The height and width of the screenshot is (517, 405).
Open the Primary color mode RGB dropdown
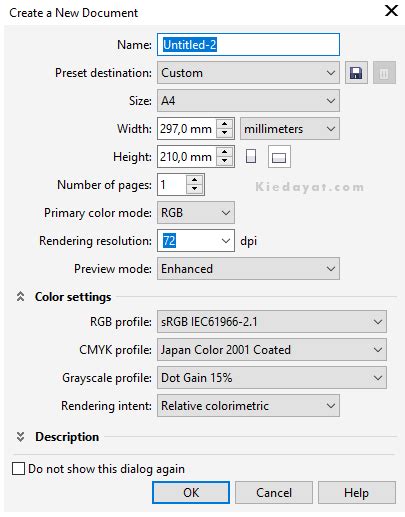pyautogui.click(x=196, y=213)
